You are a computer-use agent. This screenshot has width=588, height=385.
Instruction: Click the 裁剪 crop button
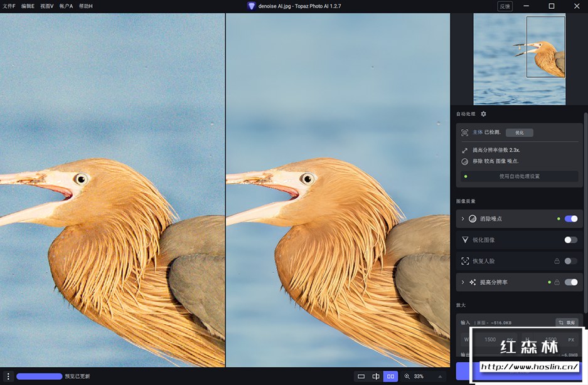pos(567,322)
